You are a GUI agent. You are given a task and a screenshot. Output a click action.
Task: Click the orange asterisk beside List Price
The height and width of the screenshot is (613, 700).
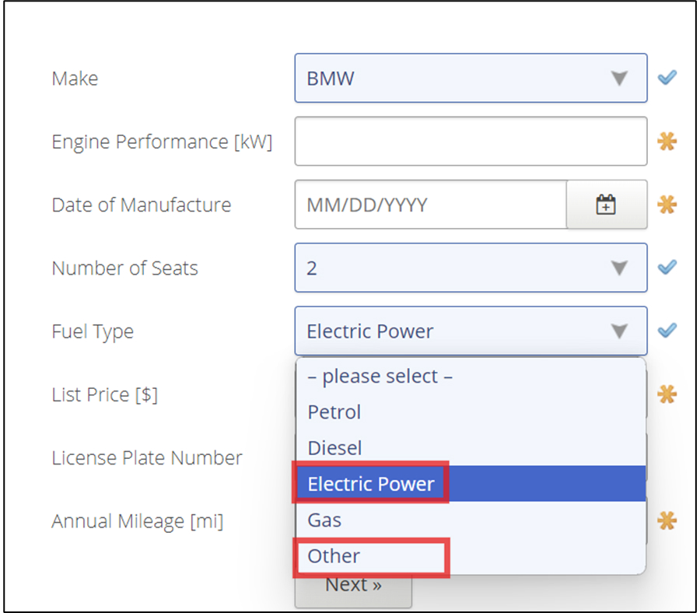tap(667, 394)
